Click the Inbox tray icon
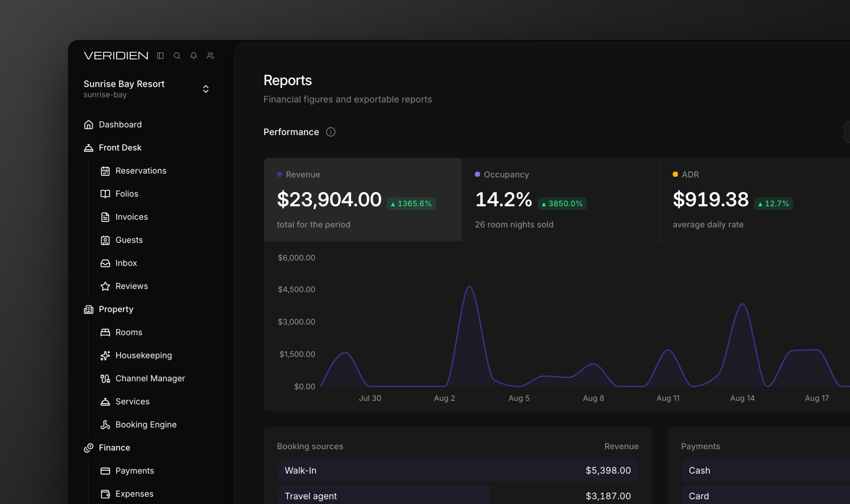850x504 pixels. click(x=105, y=263)
